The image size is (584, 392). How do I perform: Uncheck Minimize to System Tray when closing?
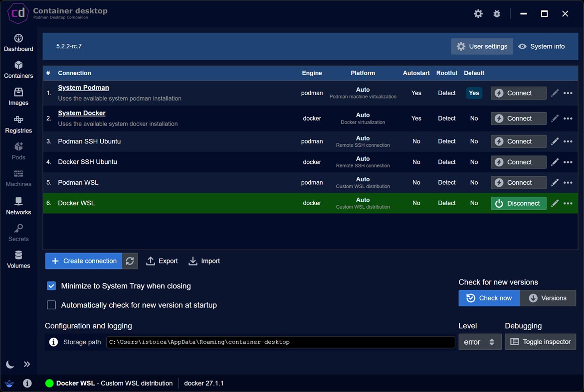point(51,285)
